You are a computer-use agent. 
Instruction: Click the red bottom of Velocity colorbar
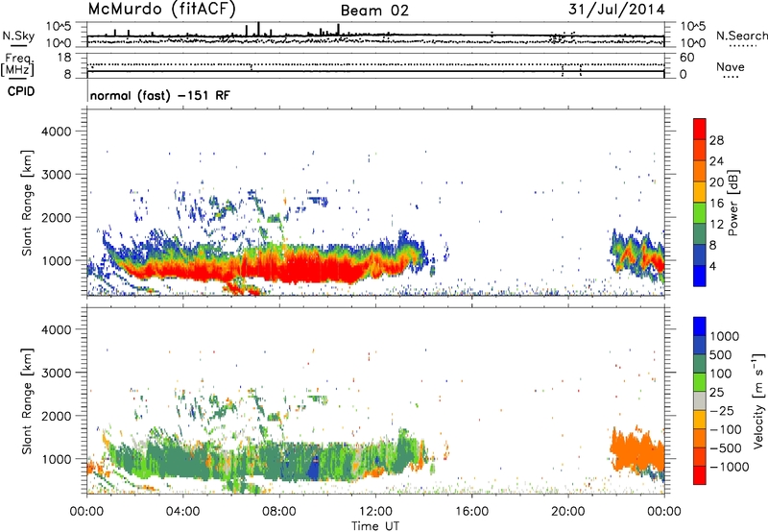tap(700, 475)
